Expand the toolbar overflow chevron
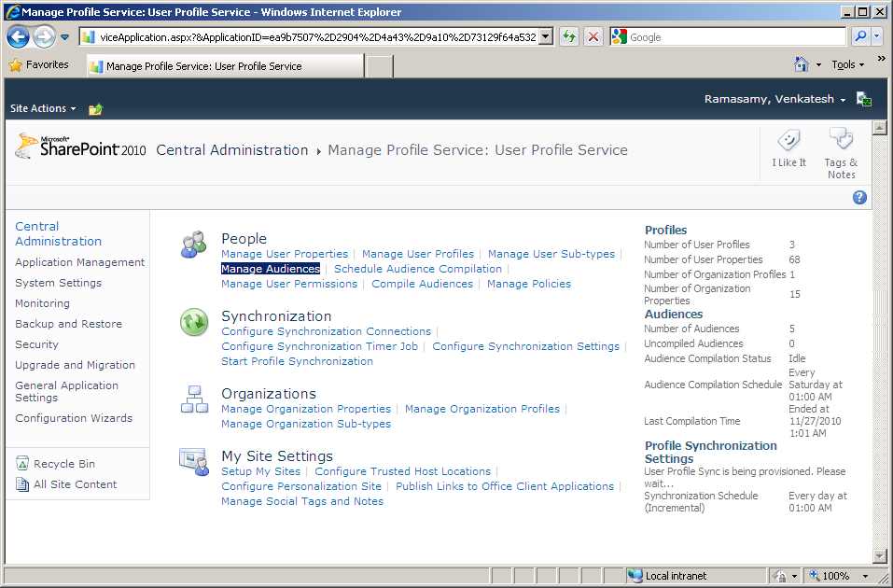893x588 pixels. tap(882, 59)
